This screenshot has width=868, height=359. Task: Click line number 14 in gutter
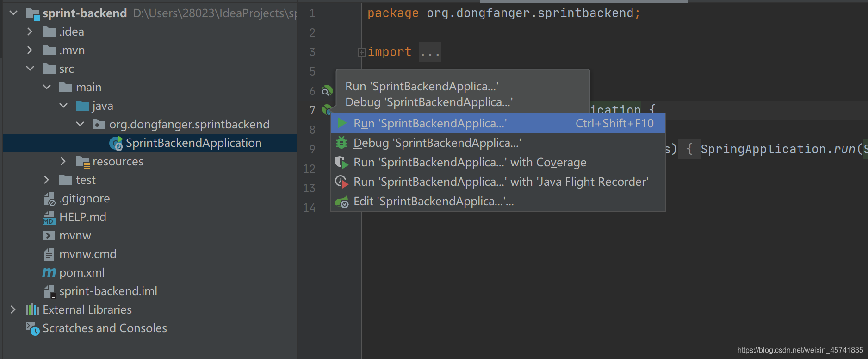(x=309, y=208)
